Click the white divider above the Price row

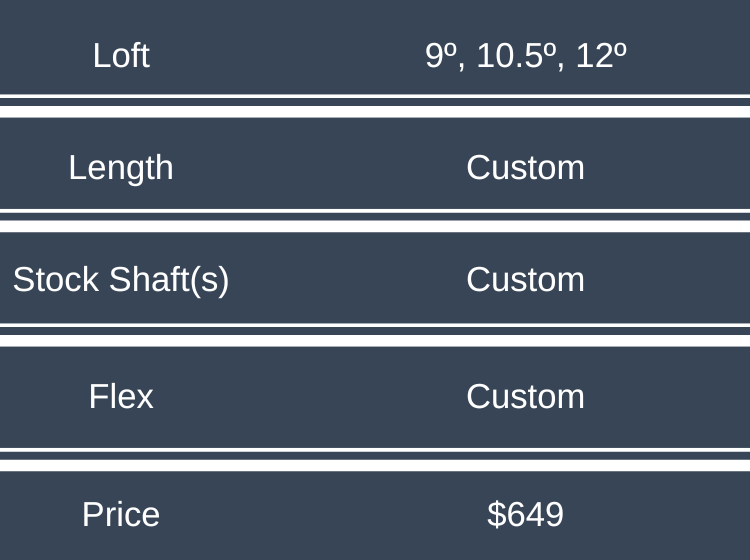[375, 465]
